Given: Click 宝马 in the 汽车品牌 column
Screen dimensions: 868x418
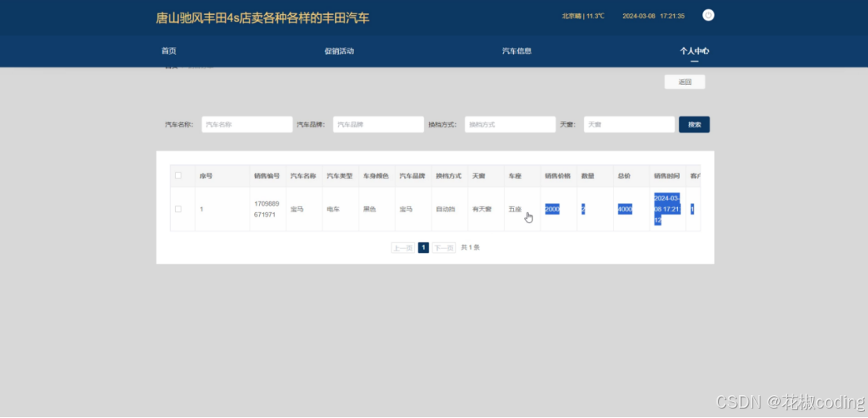Looking at the screenshot, I should click(407, 210).
